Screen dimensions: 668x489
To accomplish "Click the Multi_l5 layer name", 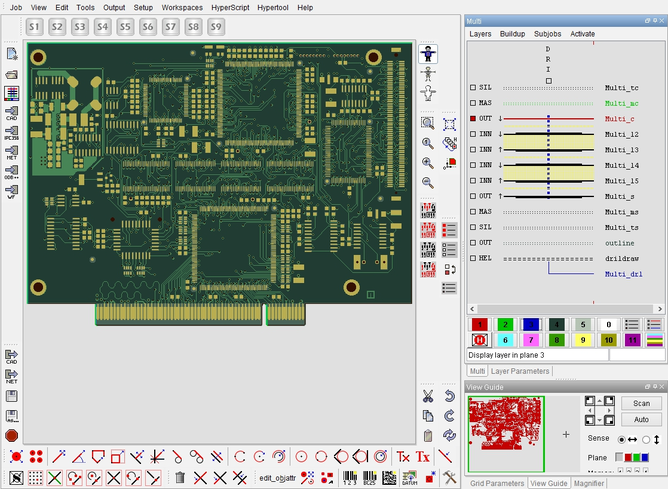I will 622,181.
